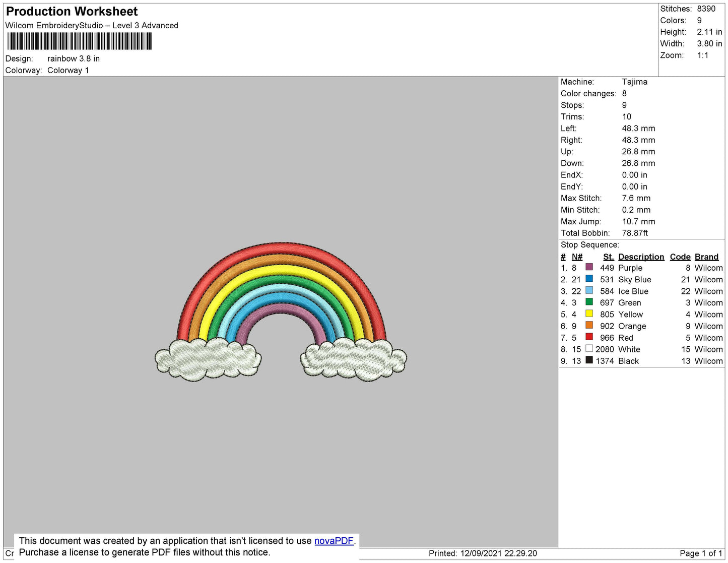Screen dimensions: 728x563
Task: Select the Red thread color swatch
Action: 589,337
